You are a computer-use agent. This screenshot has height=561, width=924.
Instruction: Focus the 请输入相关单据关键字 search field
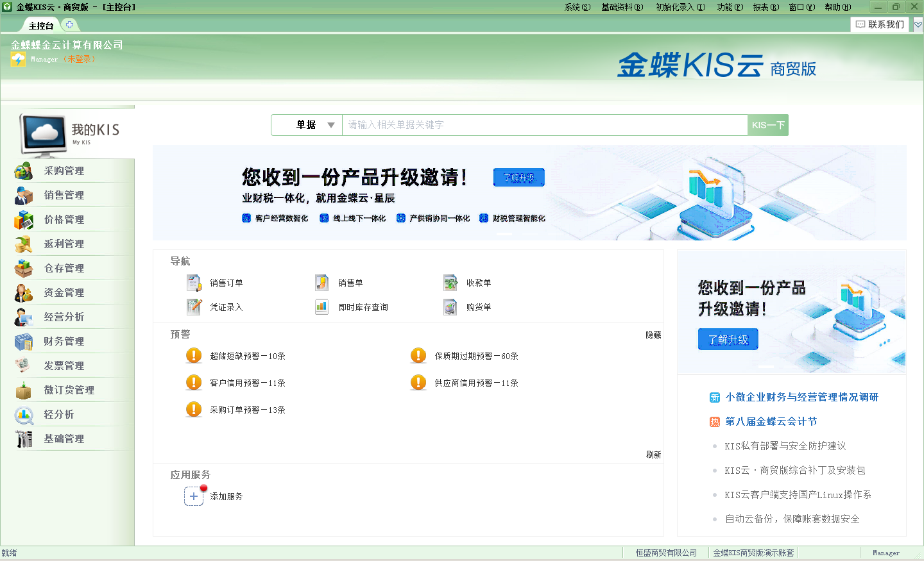[545, 125]
